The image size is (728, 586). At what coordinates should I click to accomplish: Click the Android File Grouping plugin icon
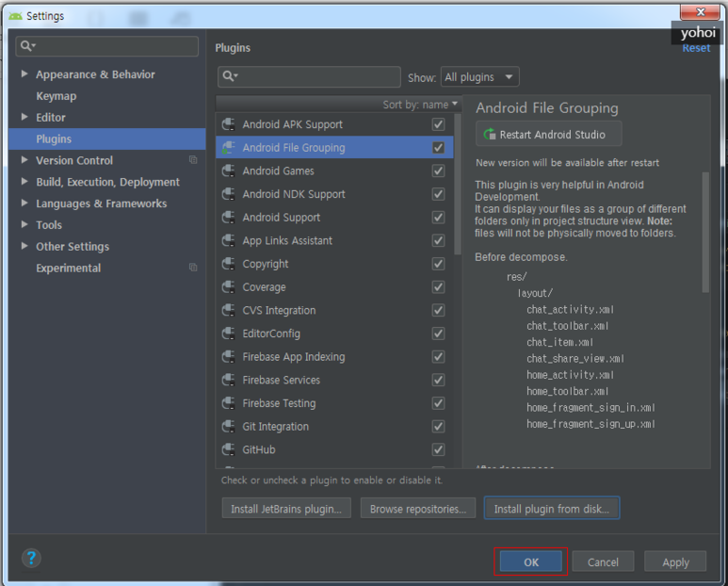pyautogui.click(x=228, y=148)
